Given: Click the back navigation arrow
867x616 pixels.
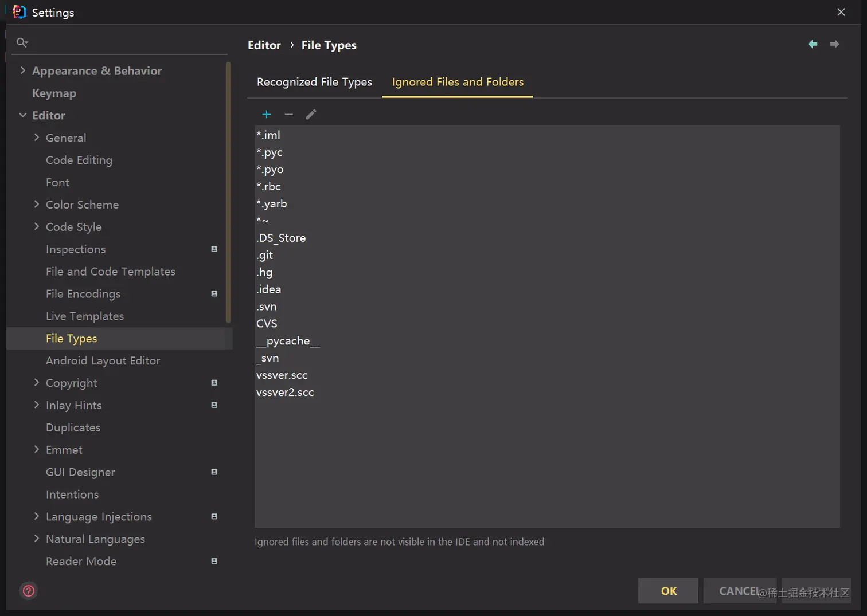Looking at the screenshot, I should (x=813, y=44).
